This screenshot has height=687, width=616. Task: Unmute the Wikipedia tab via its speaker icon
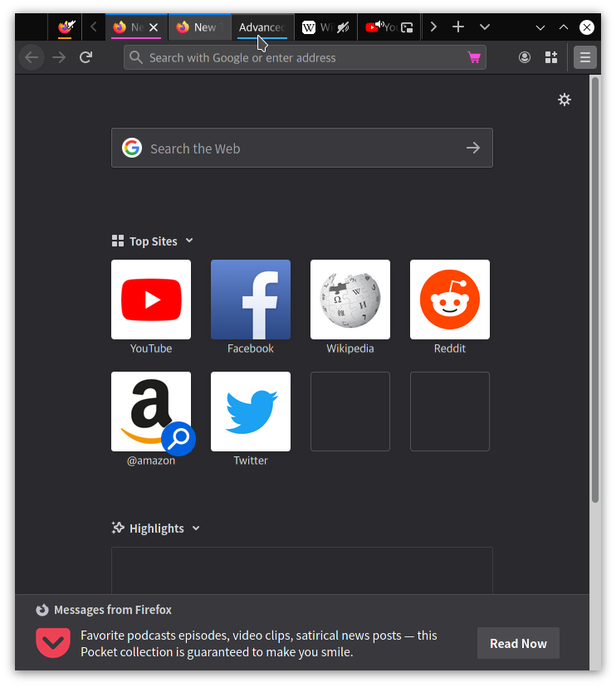click(x=343, y=27)
